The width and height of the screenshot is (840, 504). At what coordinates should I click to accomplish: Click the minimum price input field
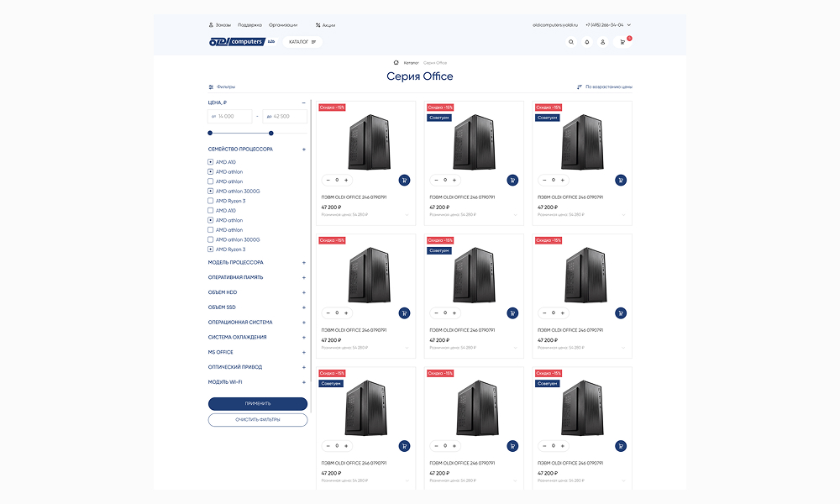point(231,116)
